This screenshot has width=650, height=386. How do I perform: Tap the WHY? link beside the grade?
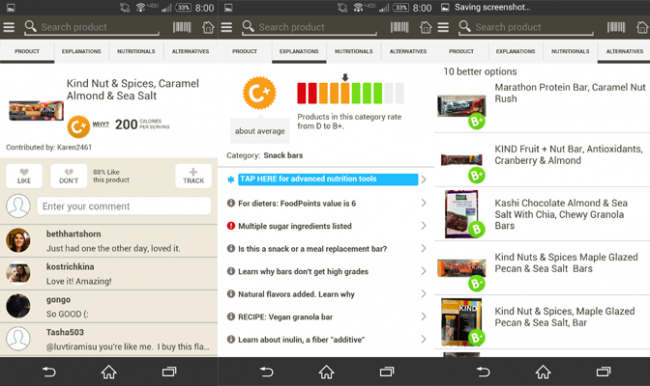(100, 124)
